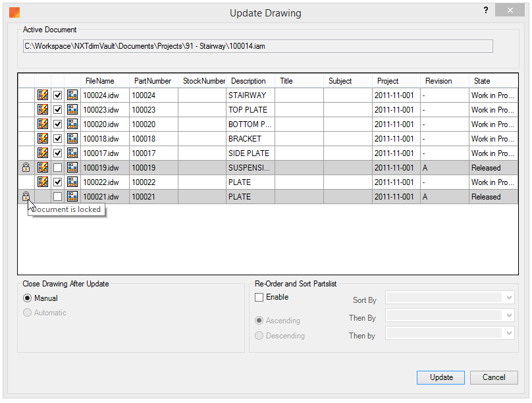Check the checkbox for 100019.idw
The height and width of the screenshot is (403, 532).
[x=58, y=168]
